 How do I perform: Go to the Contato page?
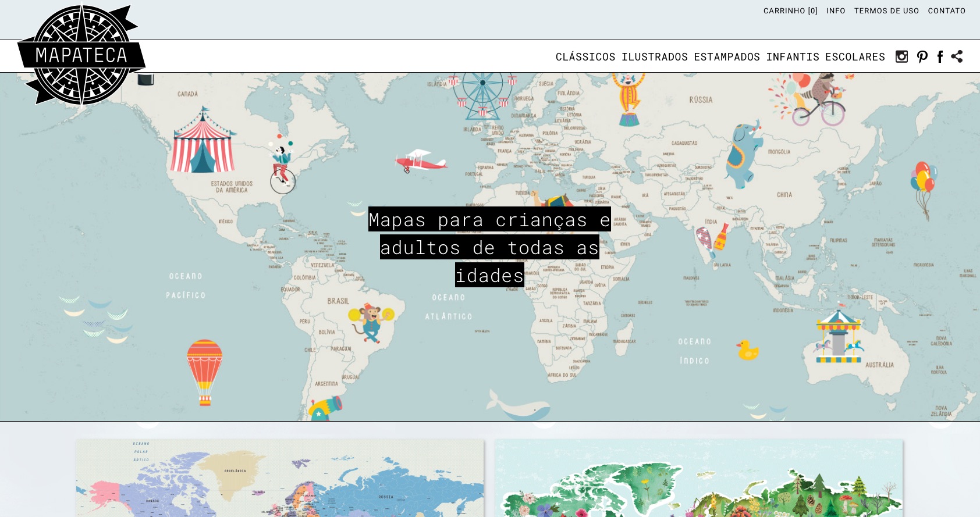[946, 11]
